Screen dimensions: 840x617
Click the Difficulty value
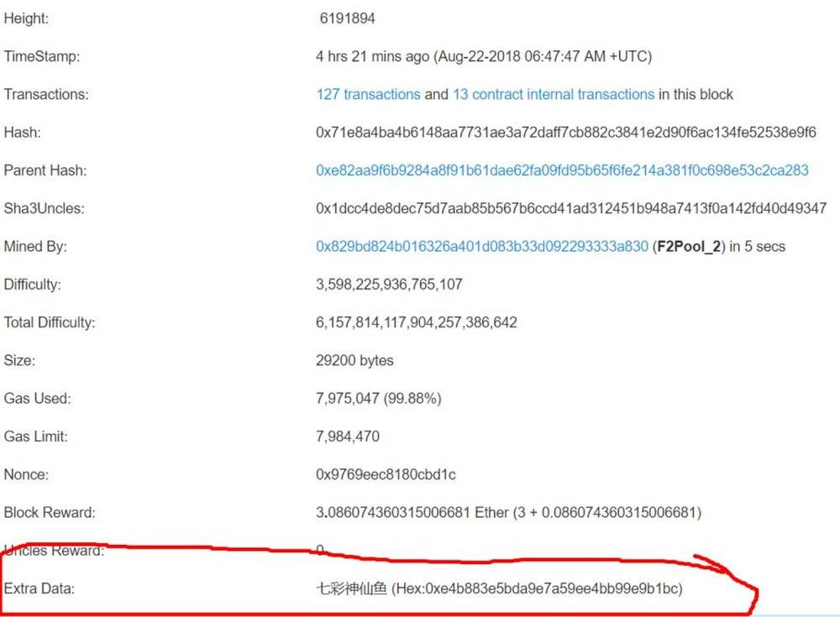click(x=389, y=285)
